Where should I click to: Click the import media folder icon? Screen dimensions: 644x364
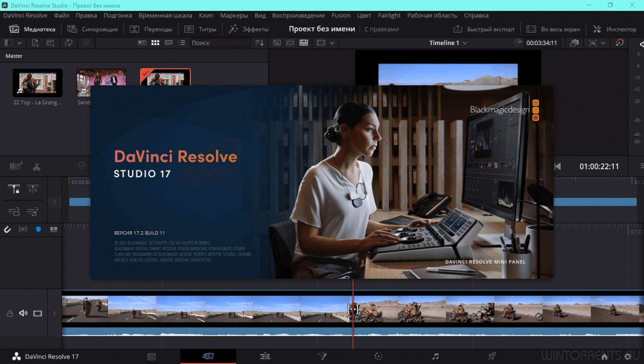50,43
